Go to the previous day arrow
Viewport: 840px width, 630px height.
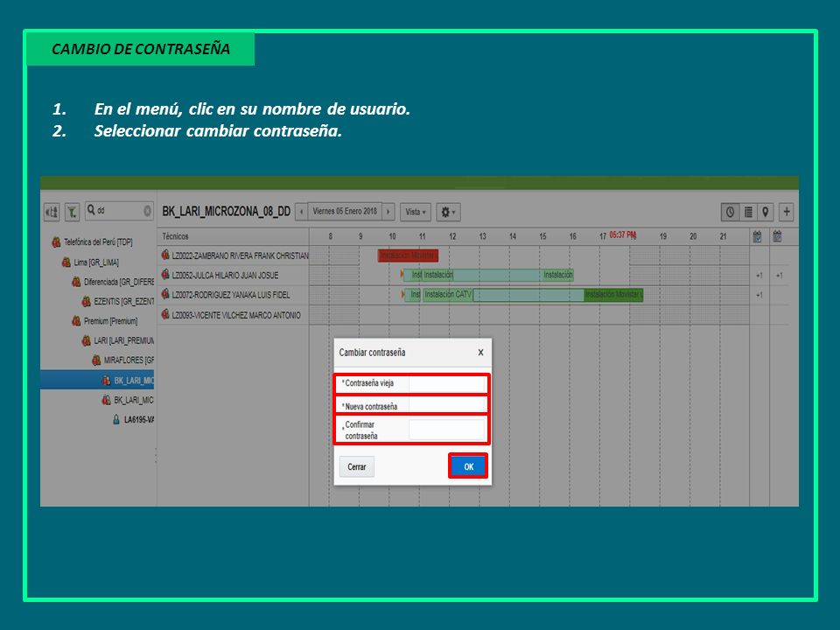[x=301, y=212]
